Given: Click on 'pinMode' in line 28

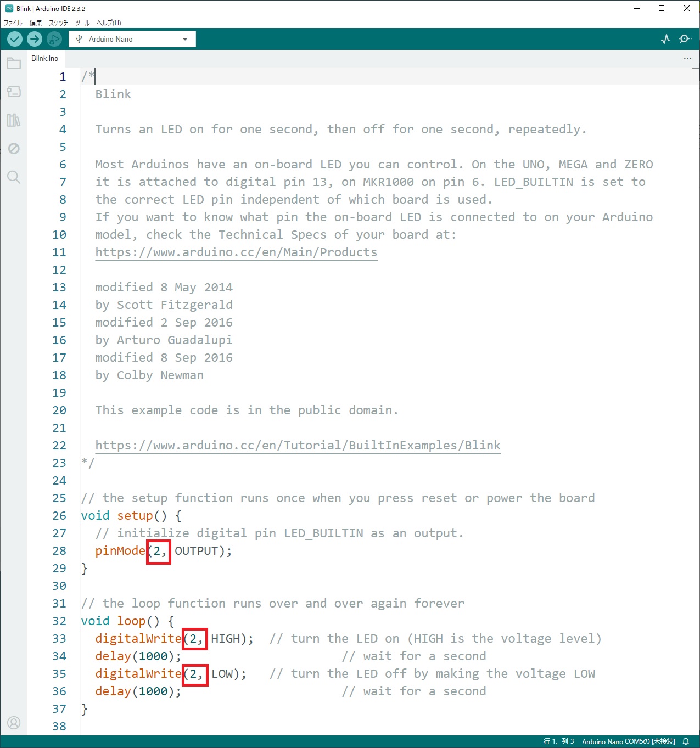Looking at the screenshot, I should point(120,551).
